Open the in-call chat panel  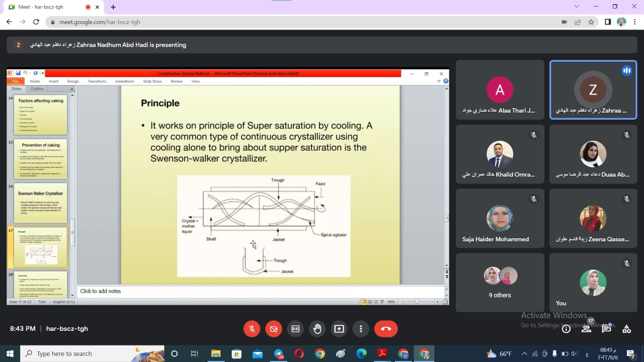(x=606, y=329)
